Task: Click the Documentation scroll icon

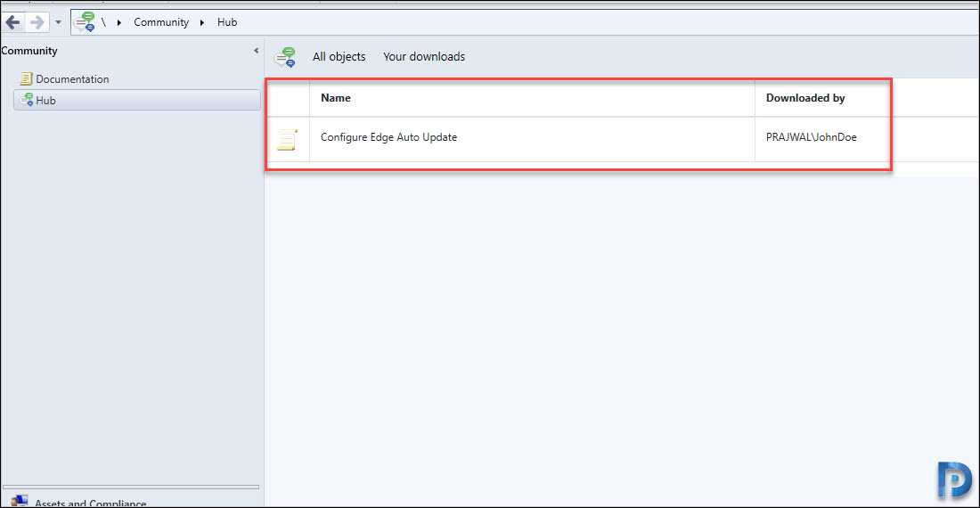Action: coord(26,78)
